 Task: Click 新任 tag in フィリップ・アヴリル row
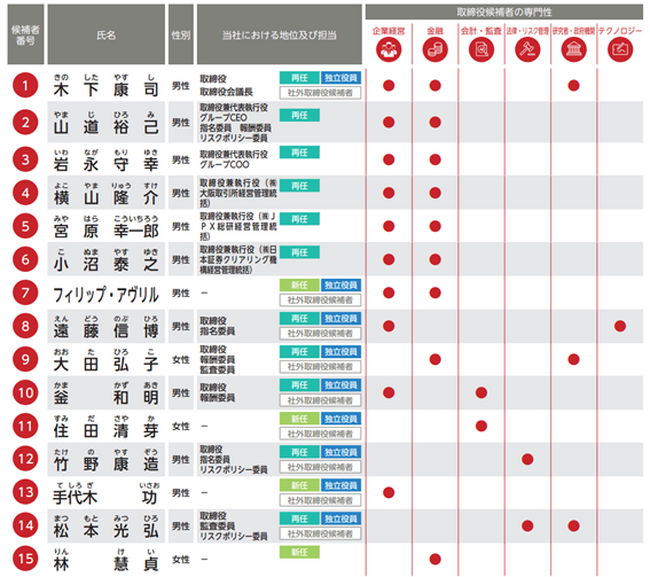[x=299, y=285]
